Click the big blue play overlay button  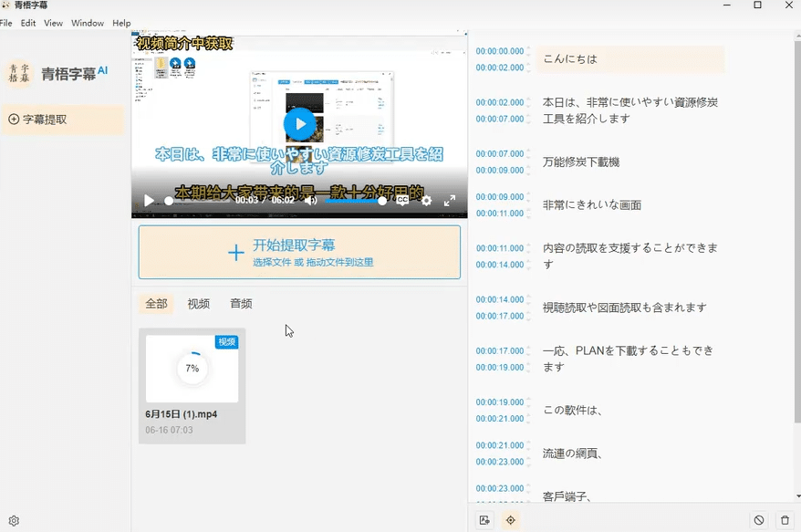coord(300,124)
